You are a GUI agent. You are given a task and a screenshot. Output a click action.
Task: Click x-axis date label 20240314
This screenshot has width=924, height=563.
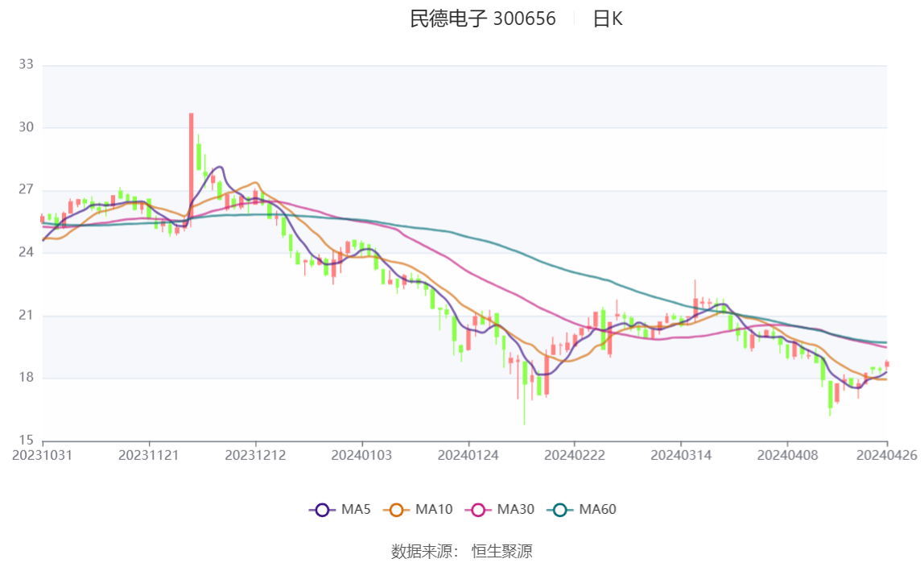coord(681,455)
